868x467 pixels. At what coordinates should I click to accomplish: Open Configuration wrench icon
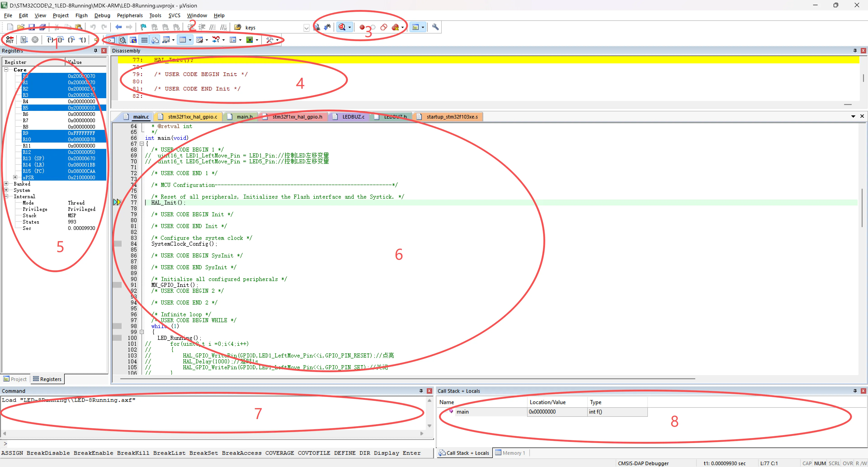tap(435, 27)
